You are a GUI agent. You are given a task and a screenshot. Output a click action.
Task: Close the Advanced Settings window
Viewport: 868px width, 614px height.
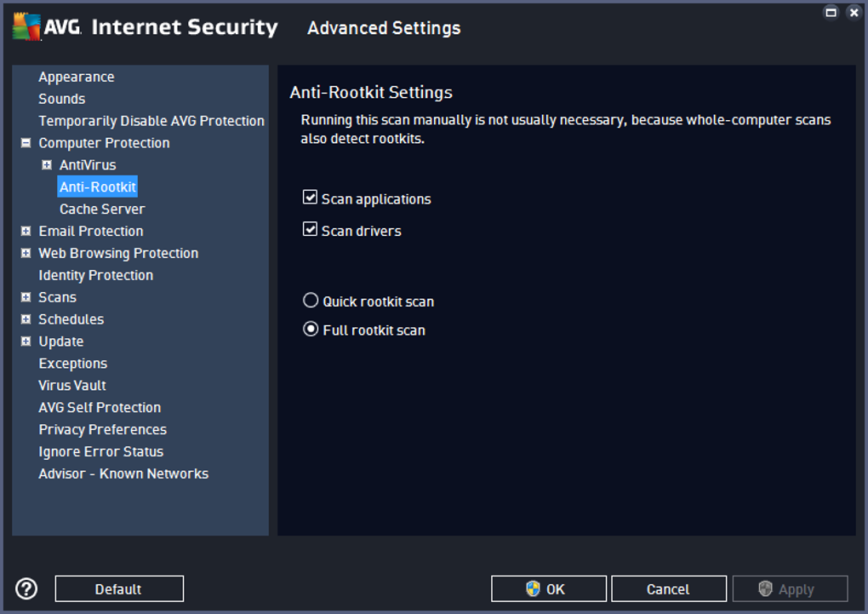tap(854, 13)
